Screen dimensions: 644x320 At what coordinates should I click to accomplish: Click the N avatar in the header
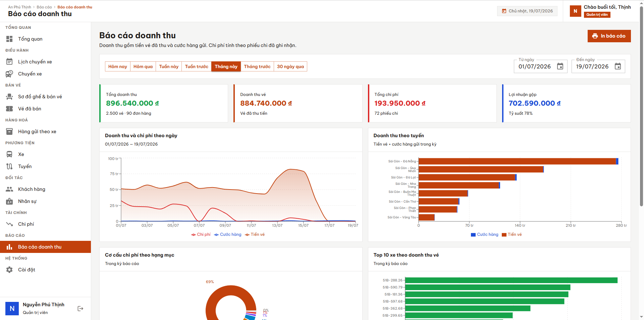tap(575, 11)
